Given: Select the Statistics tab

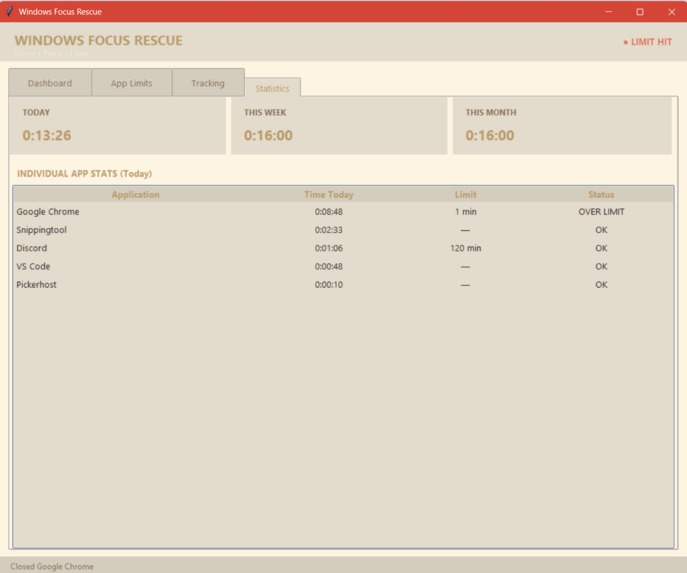Looking at the screenshot, I should click(x=273, y=88).
